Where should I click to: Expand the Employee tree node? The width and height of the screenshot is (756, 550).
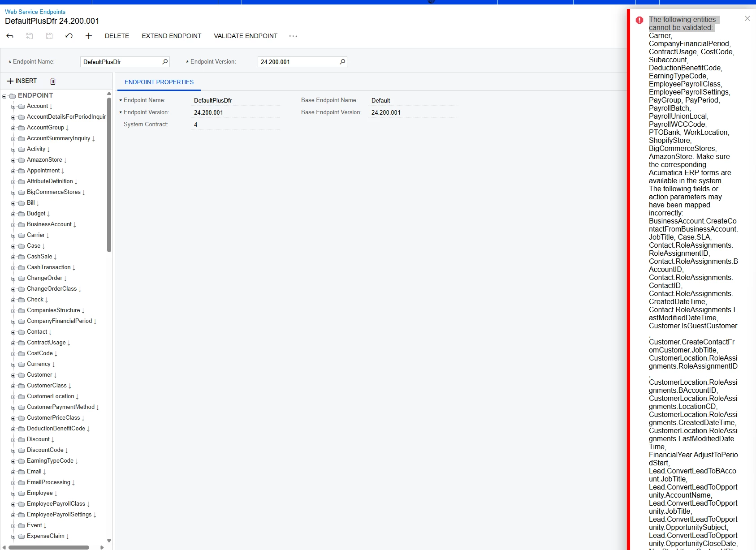click(x=13, y=493)
